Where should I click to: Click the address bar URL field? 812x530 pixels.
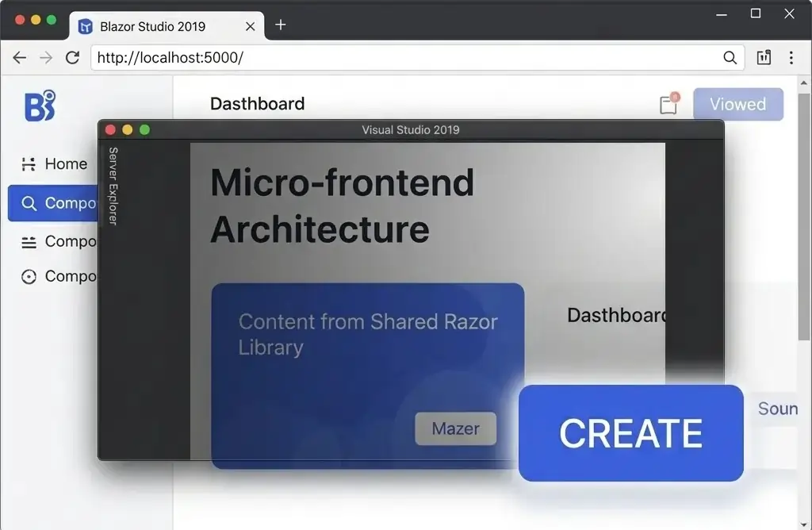417,57
